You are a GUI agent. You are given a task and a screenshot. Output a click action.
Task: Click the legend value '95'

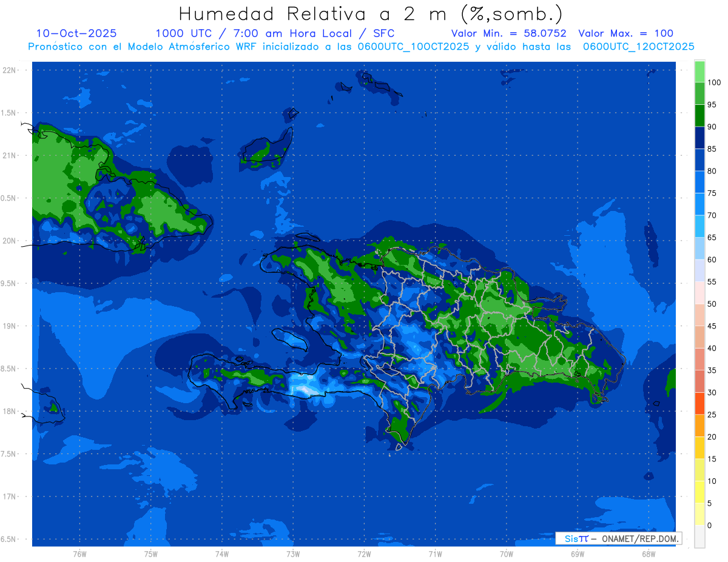712,104
